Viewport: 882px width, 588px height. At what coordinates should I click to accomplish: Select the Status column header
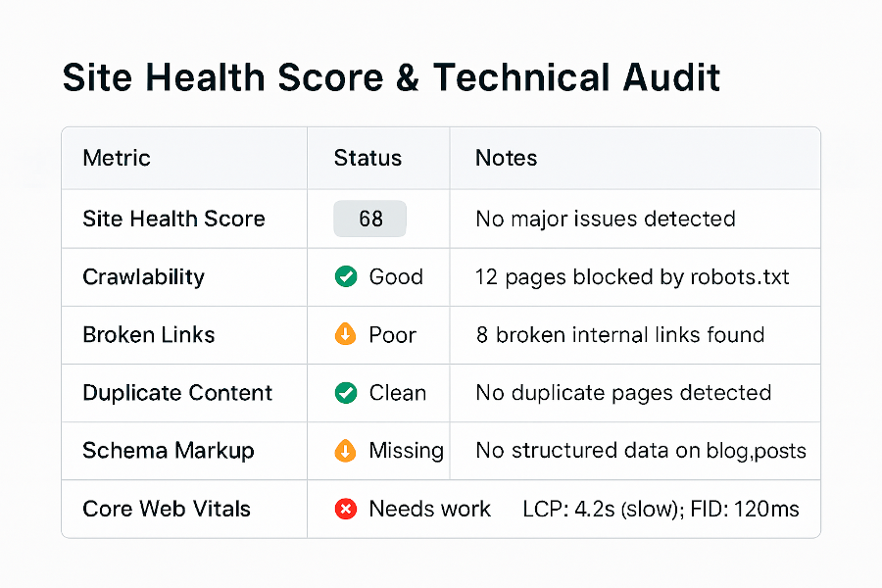point(367,158)
